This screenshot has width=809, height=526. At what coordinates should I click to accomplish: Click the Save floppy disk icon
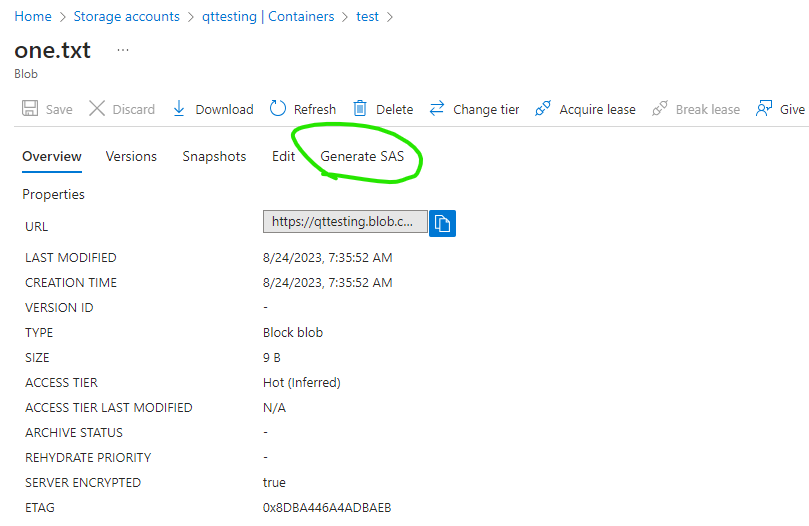pyautogui.click(x=30, y=108)
